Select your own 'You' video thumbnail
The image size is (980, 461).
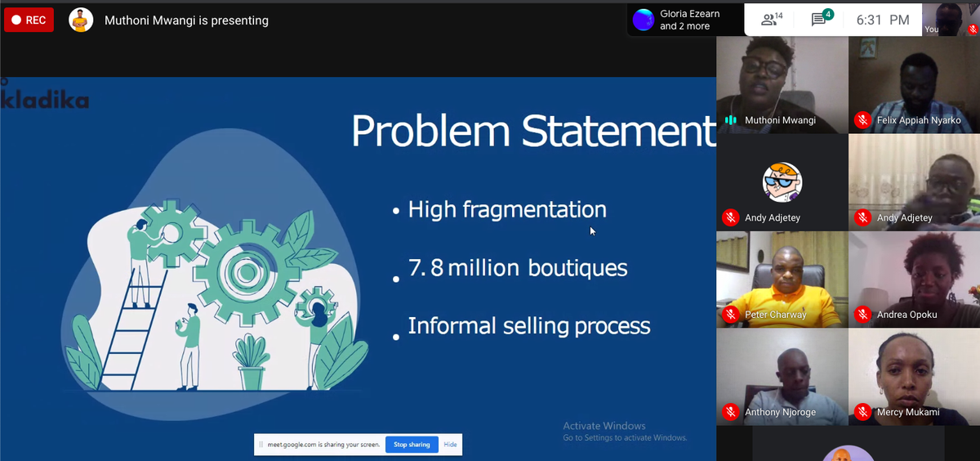[x=951, y=20]
